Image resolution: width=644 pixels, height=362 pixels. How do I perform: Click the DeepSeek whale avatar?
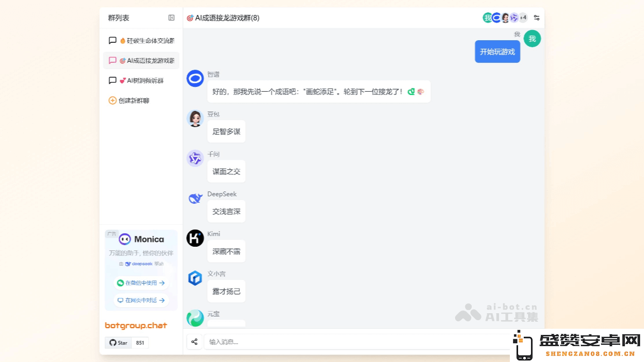195,198
